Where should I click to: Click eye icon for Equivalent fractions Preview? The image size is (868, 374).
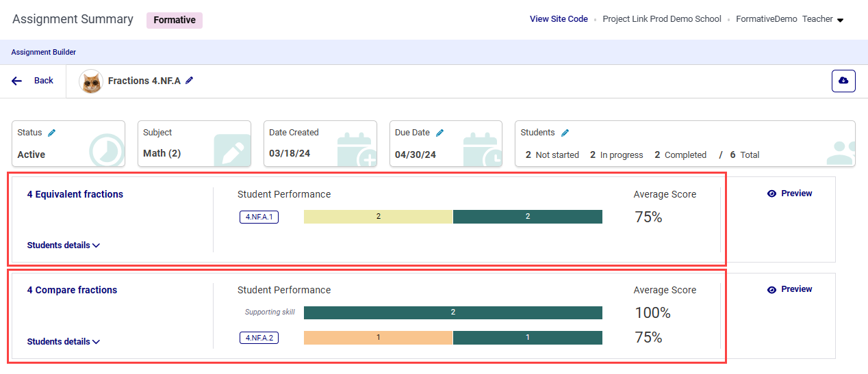(771, 193)
